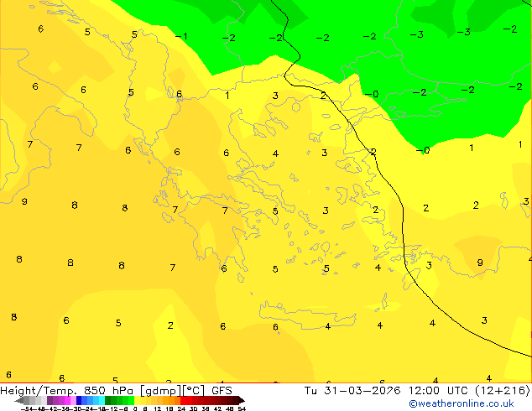Click the '(12+216)' forecast run offset
Viewport: 532px width, 411px height.
pyautogui.click(x=503, y=391)
